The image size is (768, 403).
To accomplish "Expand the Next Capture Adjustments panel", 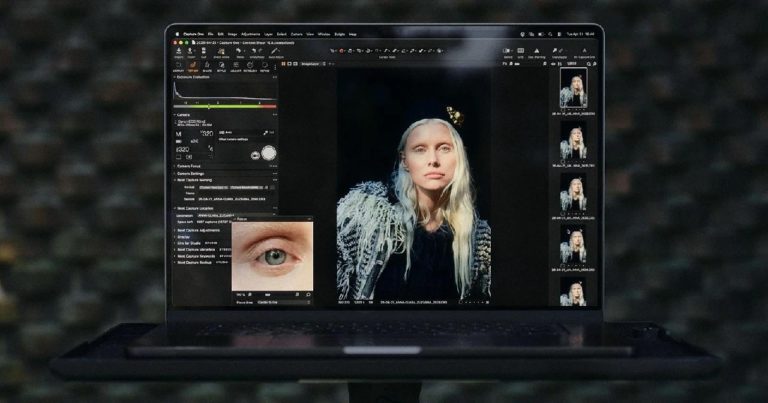I will pyautogui.click(x=175, y=230).
